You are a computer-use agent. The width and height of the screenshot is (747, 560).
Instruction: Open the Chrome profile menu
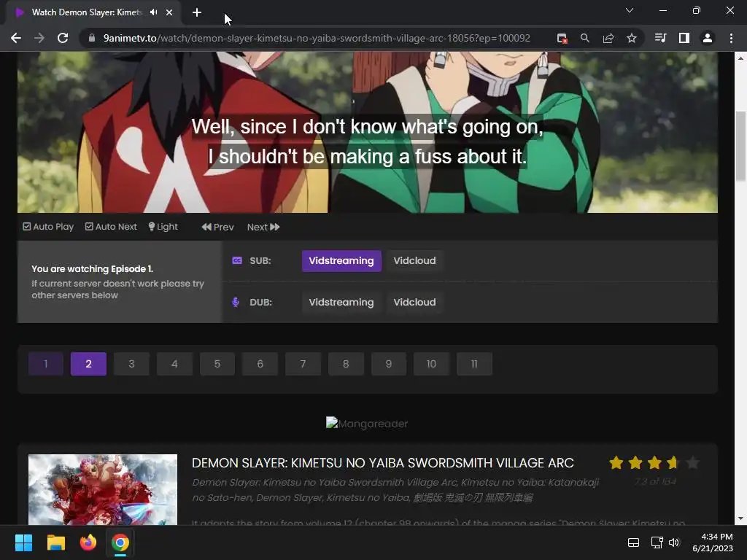point(708,38)
